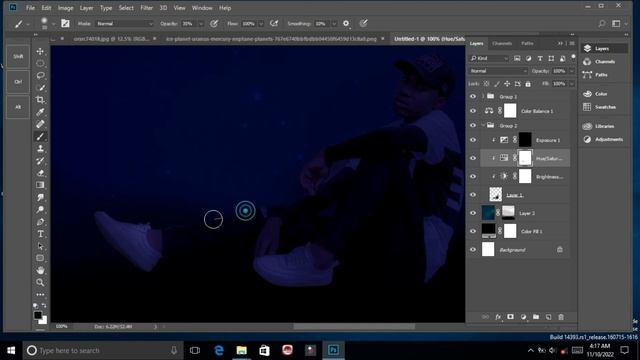Hide the Color Fill 1 layer
This screenshot has height=360, width=640.
point(473,231)
